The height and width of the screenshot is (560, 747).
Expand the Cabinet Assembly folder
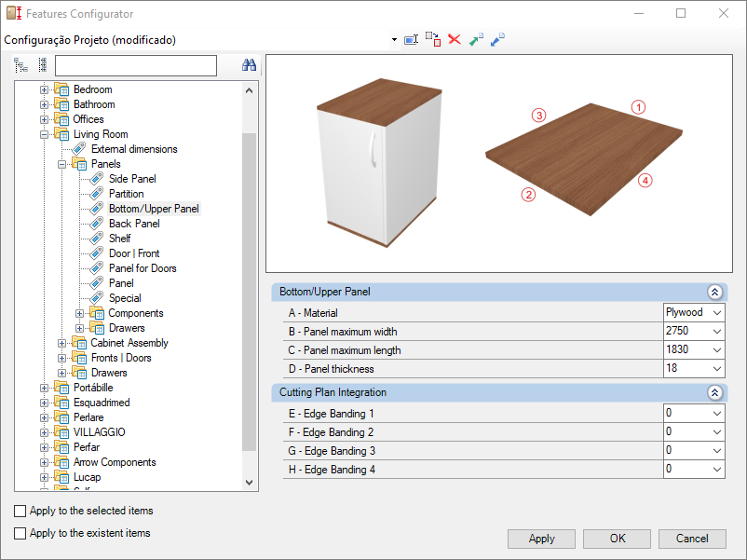click(x=61, y=343)
